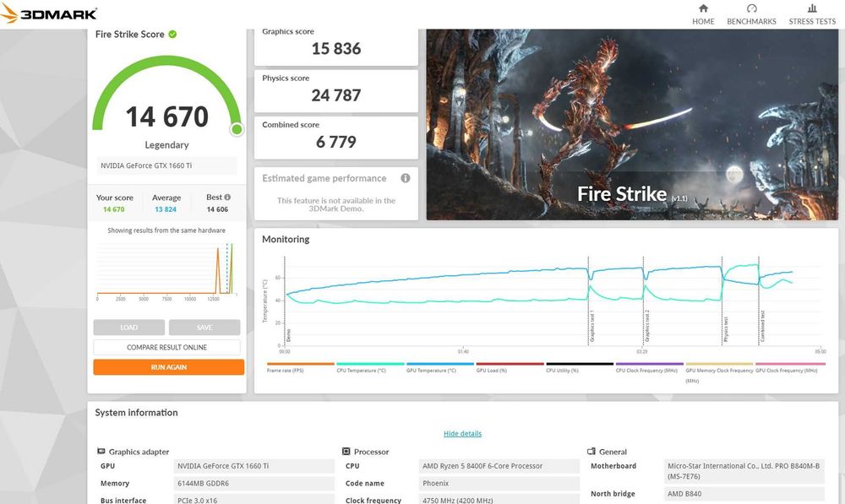Screen dimensions: 845x504
Task: Click the Clock frequency value 4750 MHz
Action: [x=499, y=500]
